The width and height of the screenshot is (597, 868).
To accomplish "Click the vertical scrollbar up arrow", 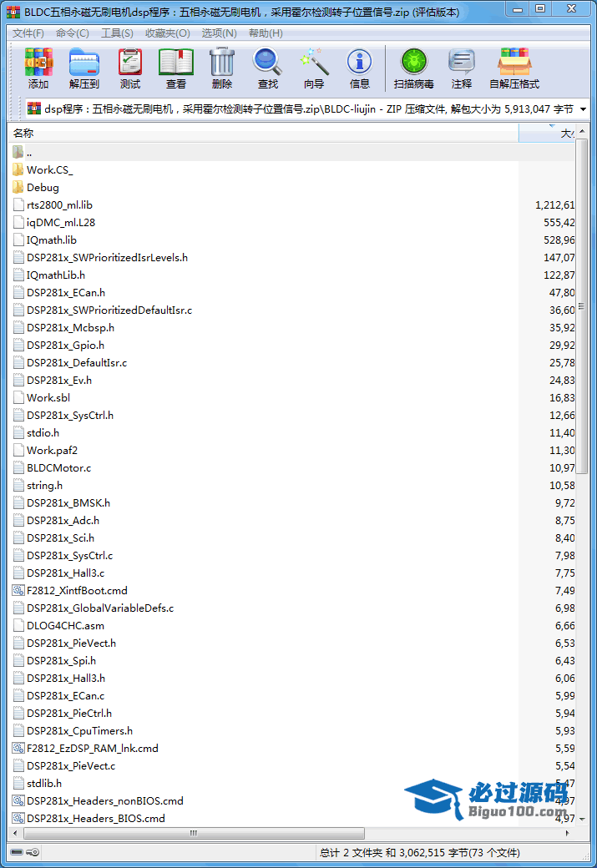I will tap(581, 133).
